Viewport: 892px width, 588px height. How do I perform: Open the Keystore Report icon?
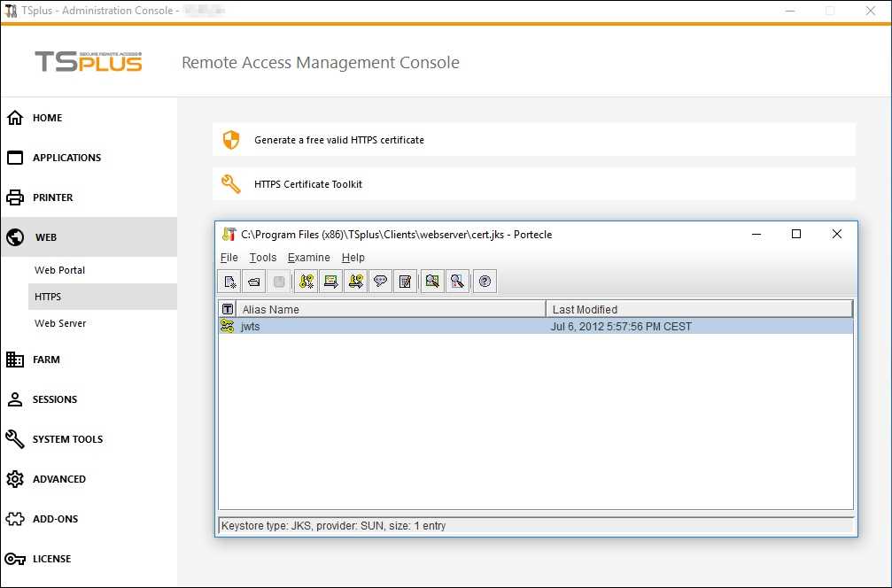(404, 281)
